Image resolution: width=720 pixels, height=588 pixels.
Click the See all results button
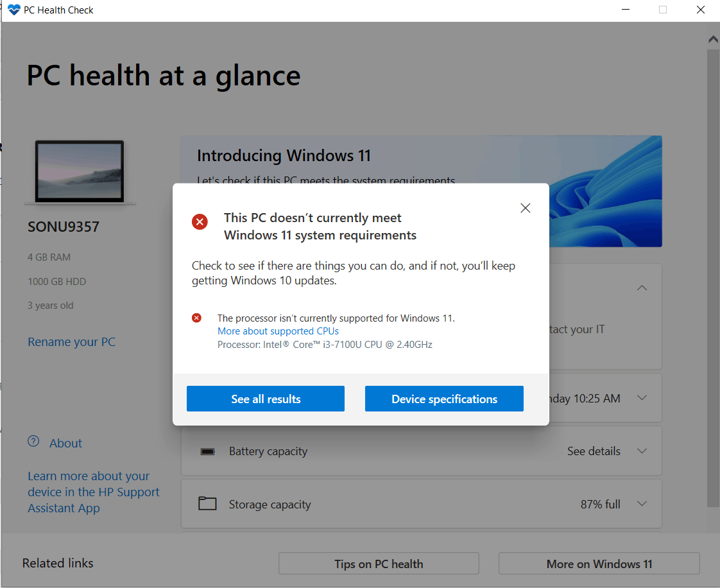266,399
